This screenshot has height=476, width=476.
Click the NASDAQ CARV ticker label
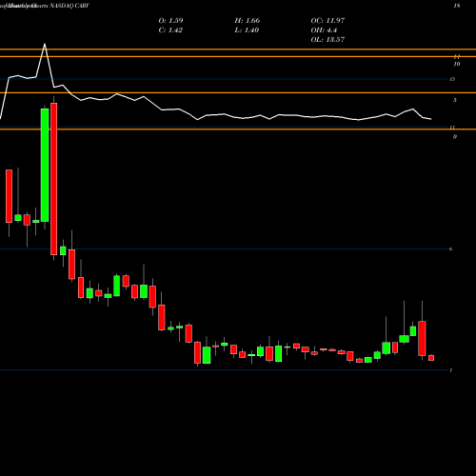[x=69, y=6]
